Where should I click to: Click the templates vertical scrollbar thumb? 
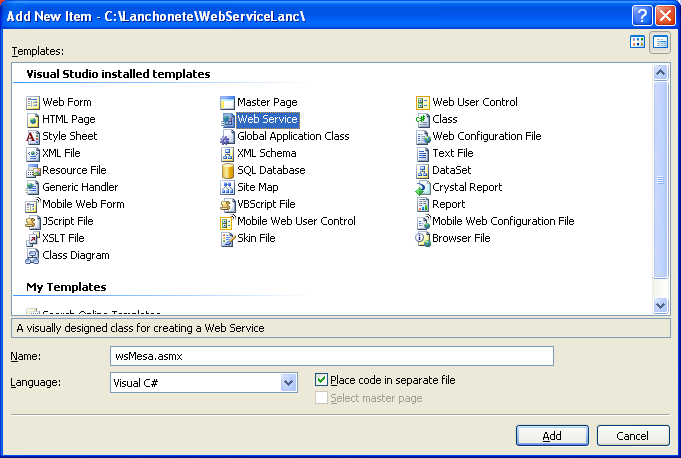click(x=660, y=180)
